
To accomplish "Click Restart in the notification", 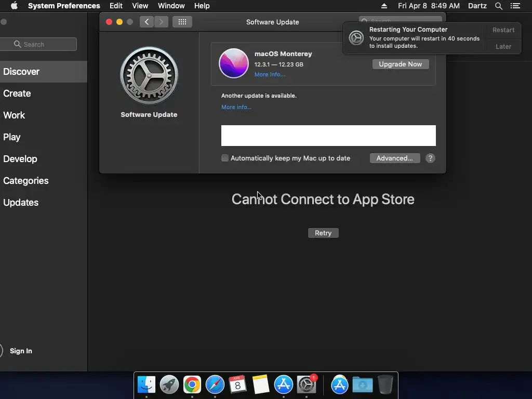I will pos(503,30).
